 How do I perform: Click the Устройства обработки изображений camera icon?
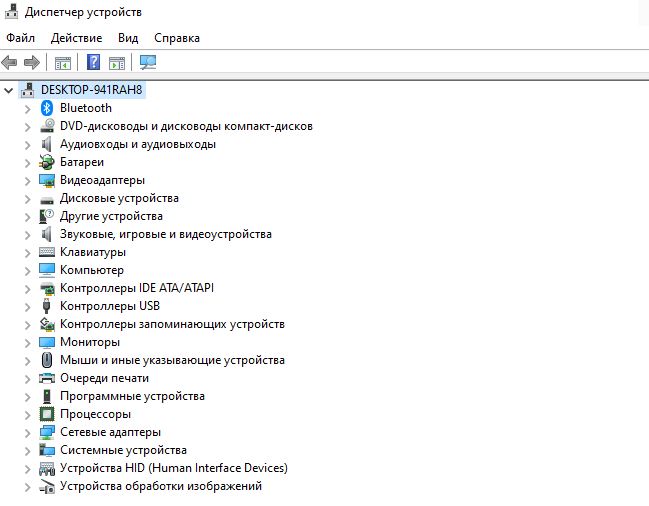pyautogui.click(x=47, y=487)
